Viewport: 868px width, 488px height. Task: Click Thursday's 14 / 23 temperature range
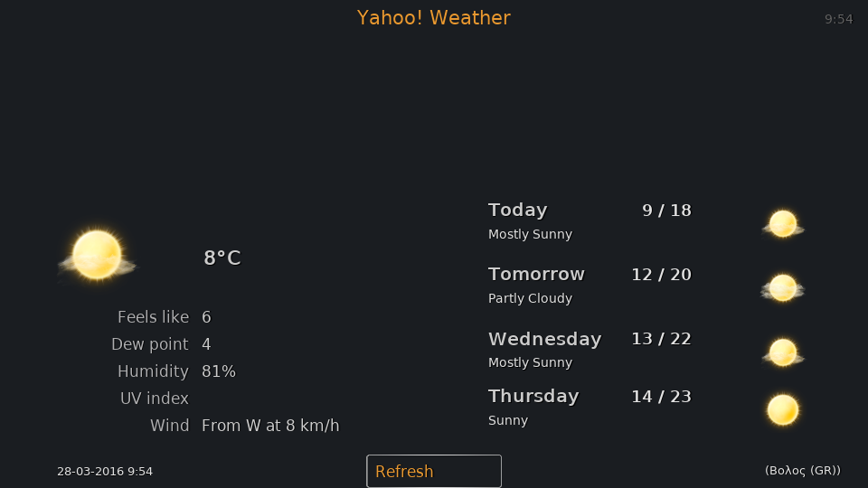click(662, 397)
